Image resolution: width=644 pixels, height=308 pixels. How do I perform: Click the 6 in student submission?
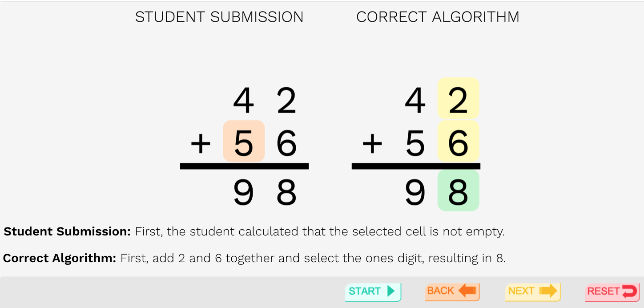(x=286, y=143)
